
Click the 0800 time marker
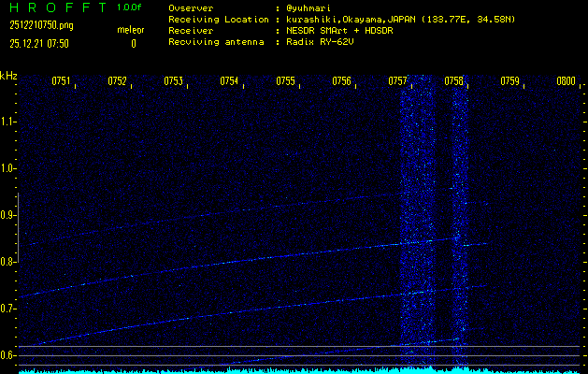[566, 82]
